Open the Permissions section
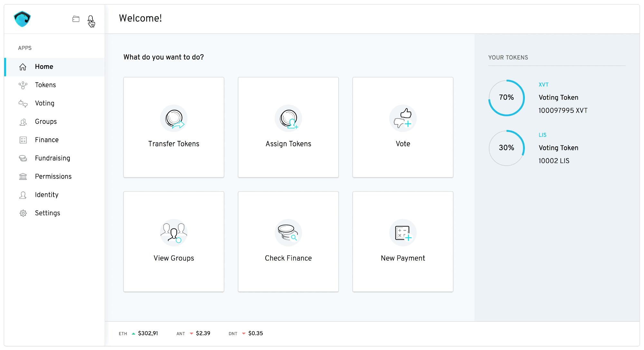 (x=53, y=177)
